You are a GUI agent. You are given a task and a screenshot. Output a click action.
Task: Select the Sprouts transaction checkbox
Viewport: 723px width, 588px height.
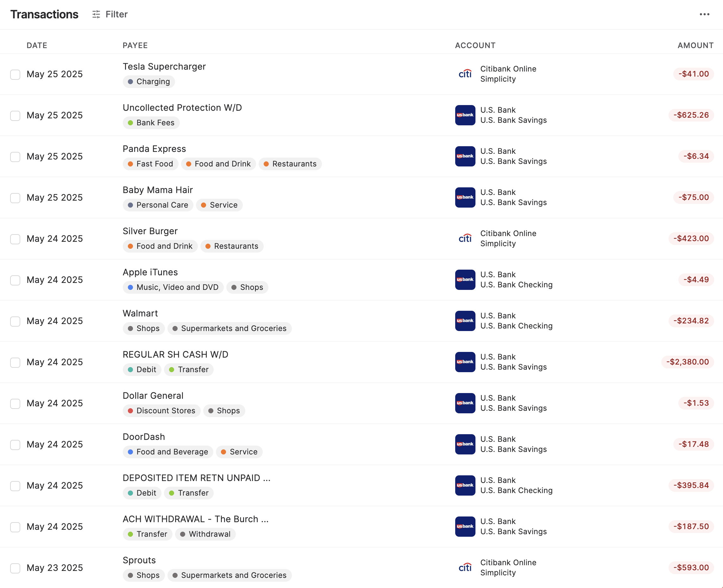pyautogui.click(x=15, y=568)
